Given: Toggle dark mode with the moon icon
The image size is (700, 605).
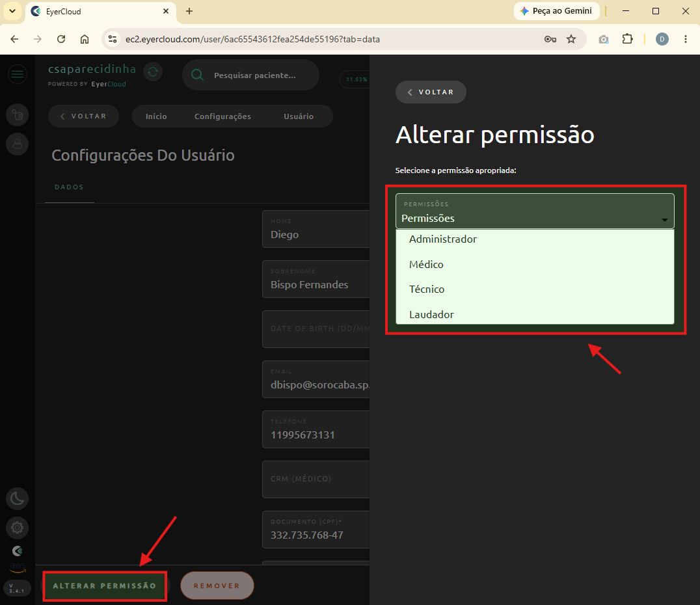Looking at the screenshot, I should (18, 498).
